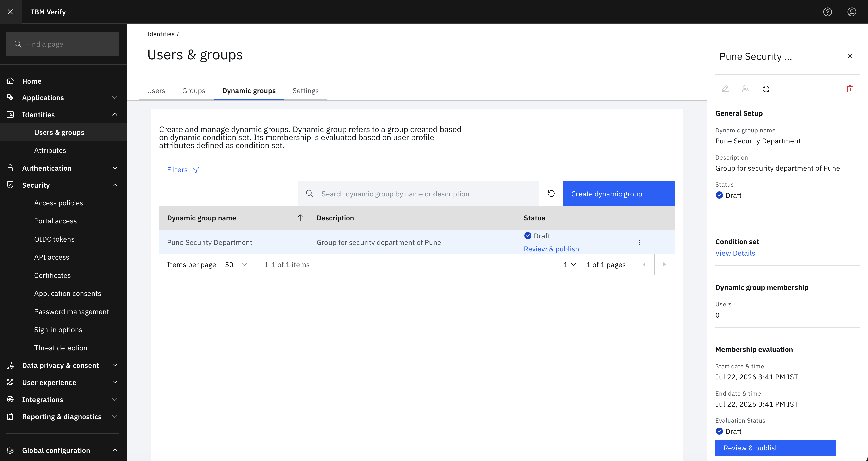Open Access policies in sidebar
868x461 pixels.
(59, 203)
